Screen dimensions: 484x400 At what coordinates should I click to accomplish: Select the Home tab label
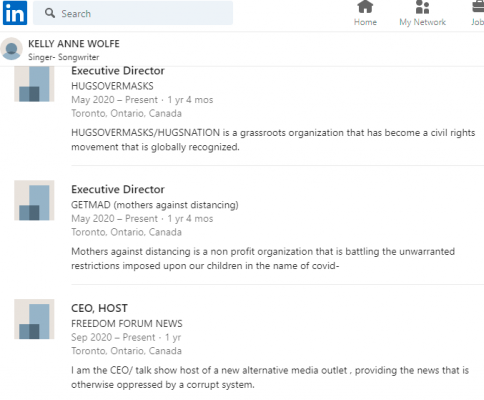tap(365, 22)
